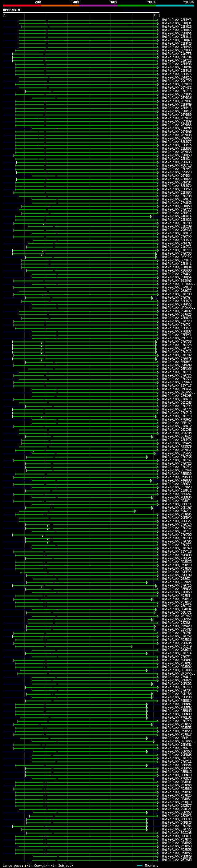This screenshot has height=868, width=197.
Task: Select the UniRef100_B3VTL6 label
Action: click(x=176, y=551)
